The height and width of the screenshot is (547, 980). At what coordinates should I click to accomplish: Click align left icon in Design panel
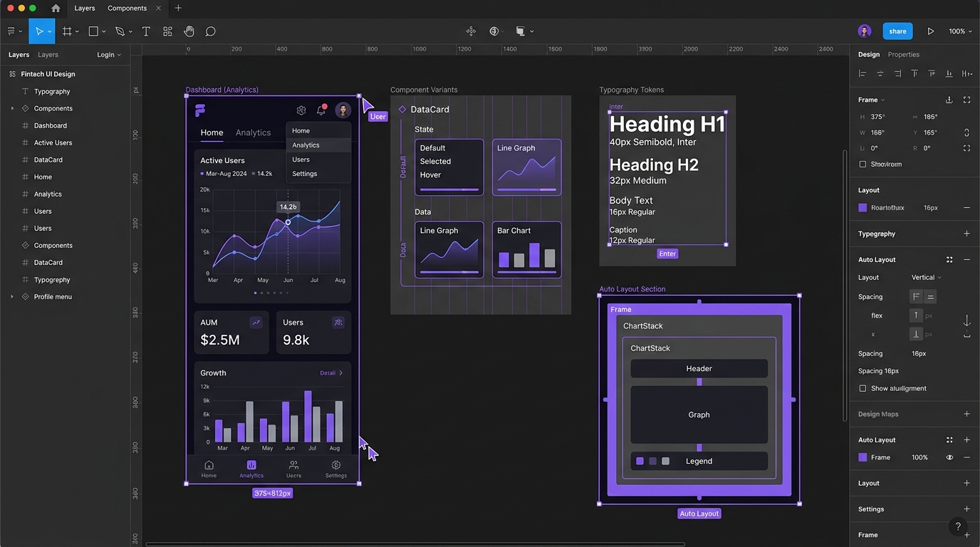tap(862, 73)
